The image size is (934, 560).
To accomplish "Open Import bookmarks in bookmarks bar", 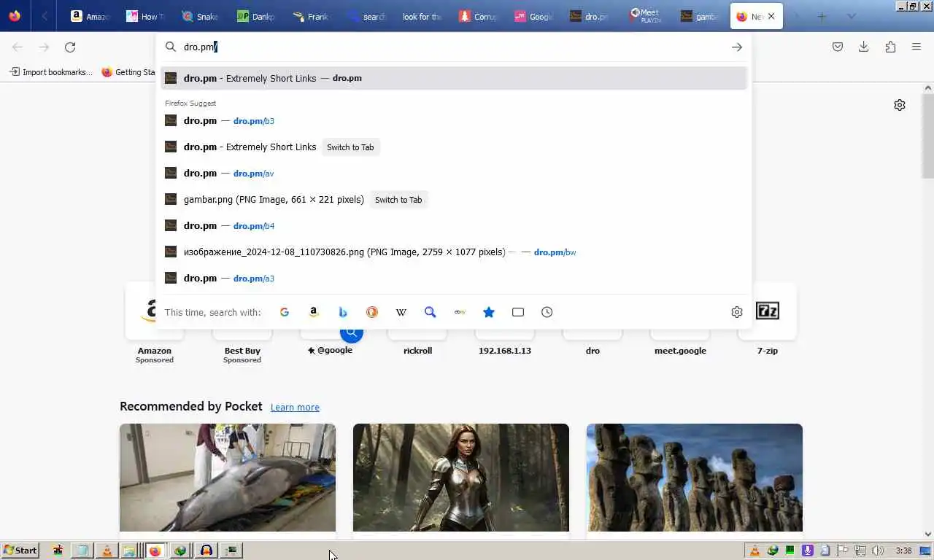I will click(x=50, y=72).
